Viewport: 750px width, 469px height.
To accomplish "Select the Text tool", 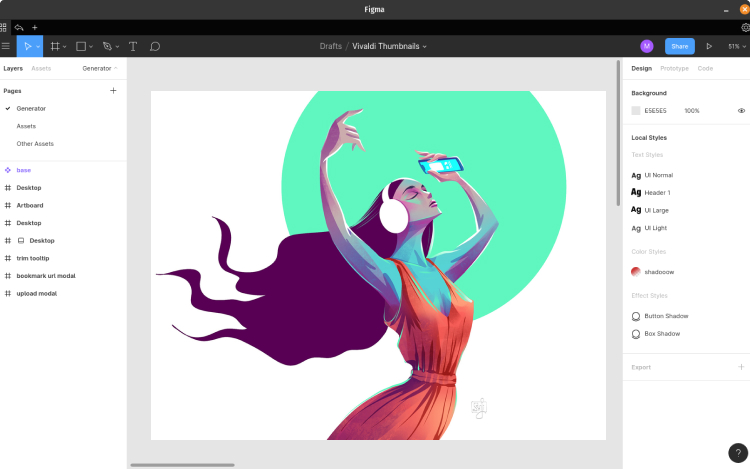I will [x=133, y=46].
